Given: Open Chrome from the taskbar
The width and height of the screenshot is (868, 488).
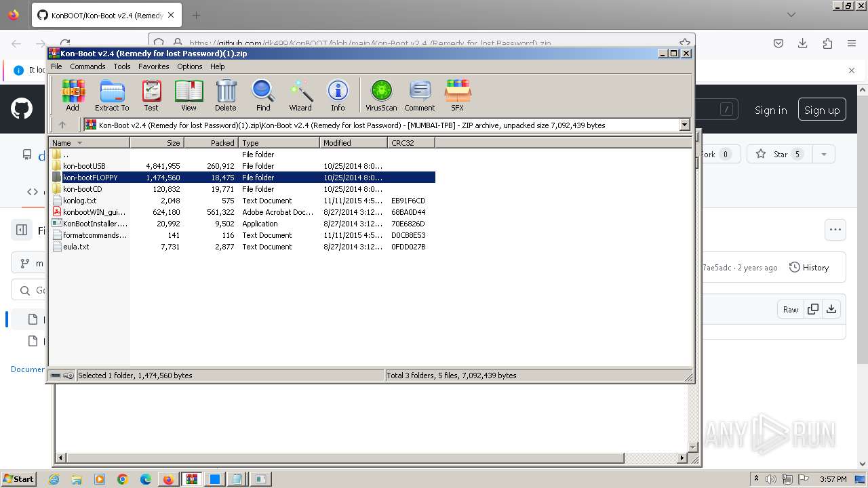Looking at the screenshot, I should pyautogui.click(x=123, y=479).
